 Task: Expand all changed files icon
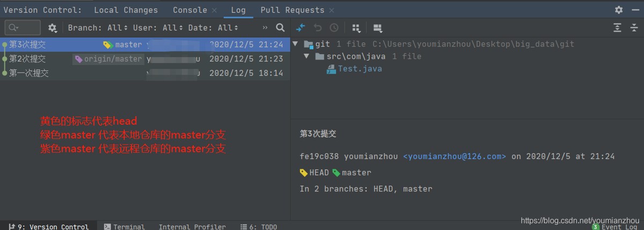coord(618,27)
